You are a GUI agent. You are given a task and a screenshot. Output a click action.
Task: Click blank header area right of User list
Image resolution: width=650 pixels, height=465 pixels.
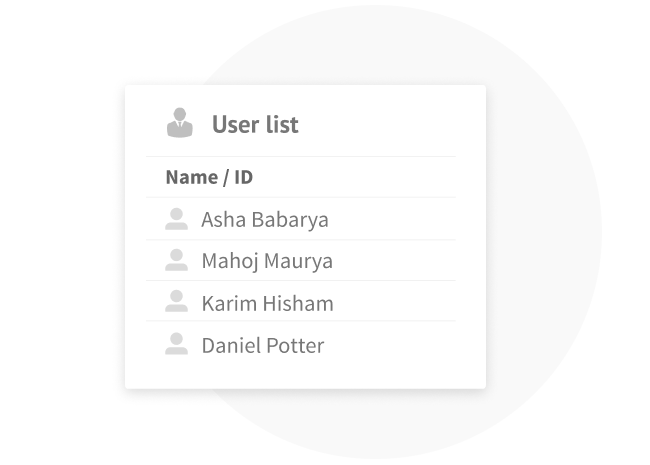coord(390,125)
